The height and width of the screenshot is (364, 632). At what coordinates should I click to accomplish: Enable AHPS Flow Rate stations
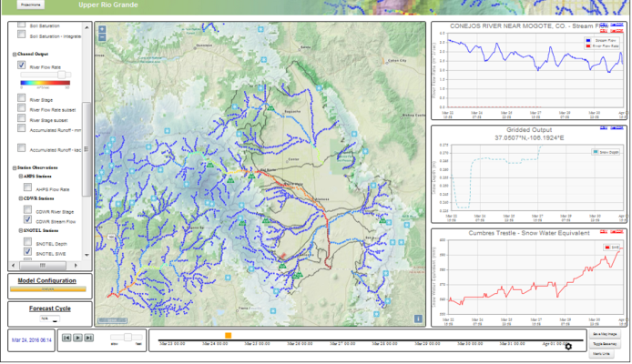[27, 188]
